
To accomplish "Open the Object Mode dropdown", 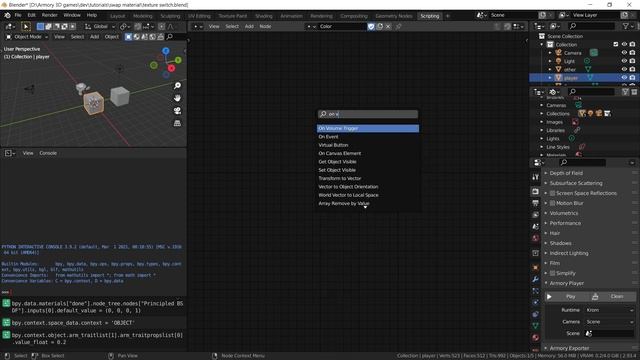I will pos(27,37).
